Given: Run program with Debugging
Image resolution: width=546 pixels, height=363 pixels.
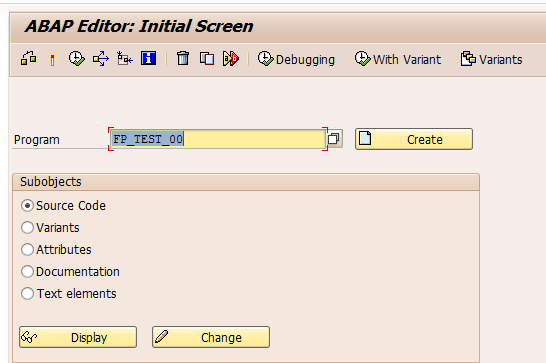Looking at the screenshot, I should tap(296, 59).
